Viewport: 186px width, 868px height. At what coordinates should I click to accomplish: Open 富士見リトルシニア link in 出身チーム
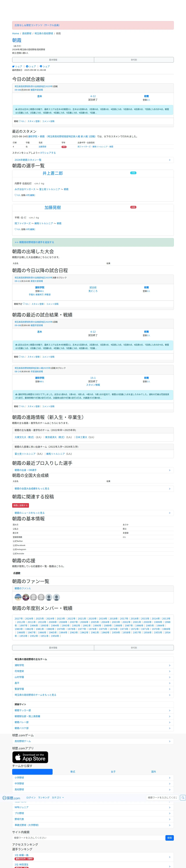[25, 454]
